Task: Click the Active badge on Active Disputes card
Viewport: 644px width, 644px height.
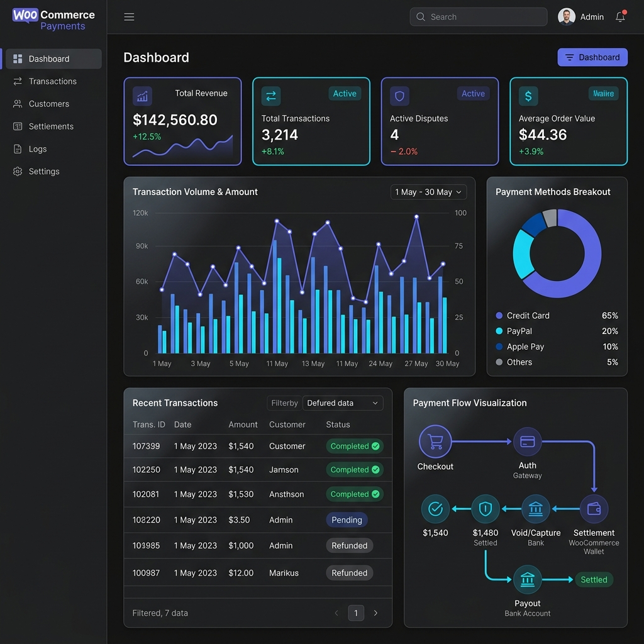Action: pos(473,94)
